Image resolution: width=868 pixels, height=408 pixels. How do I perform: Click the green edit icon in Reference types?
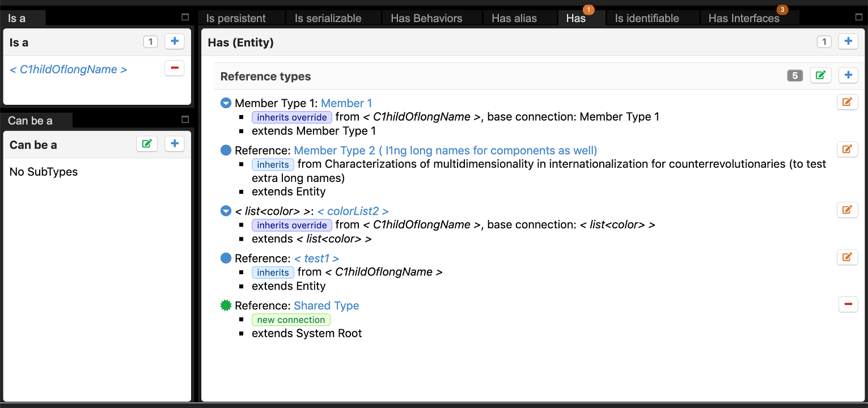point(820,75)
